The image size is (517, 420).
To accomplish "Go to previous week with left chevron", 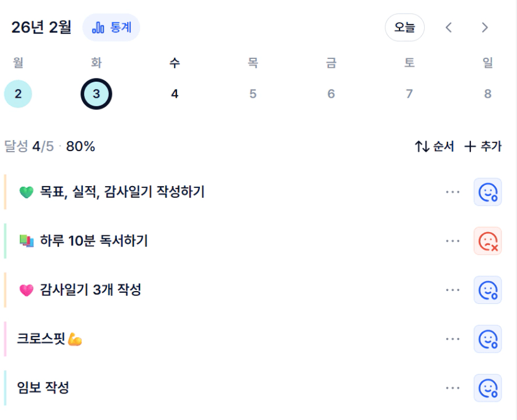I will click(x=449, y=28).
